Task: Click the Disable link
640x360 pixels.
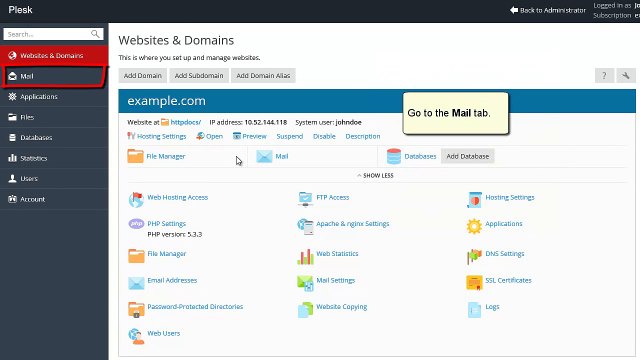Action: point(324,136)
